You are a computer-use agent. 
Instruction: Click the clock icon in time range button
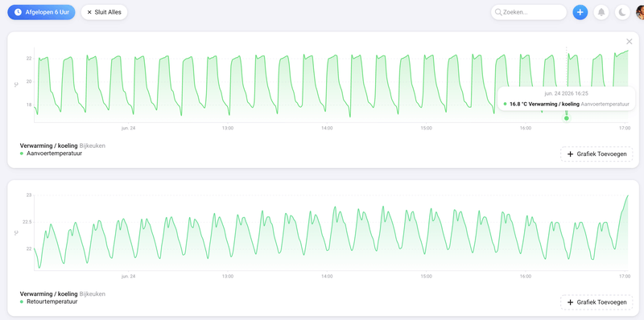click(x=18, y=12)
